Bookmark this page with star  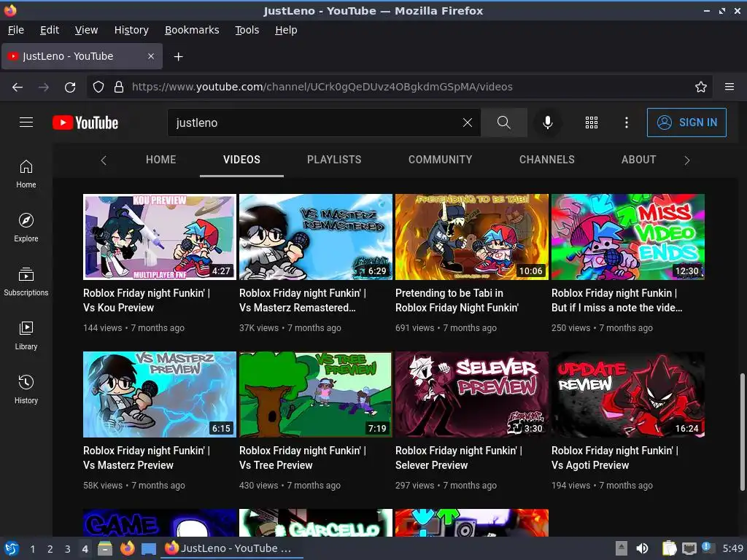701,87
